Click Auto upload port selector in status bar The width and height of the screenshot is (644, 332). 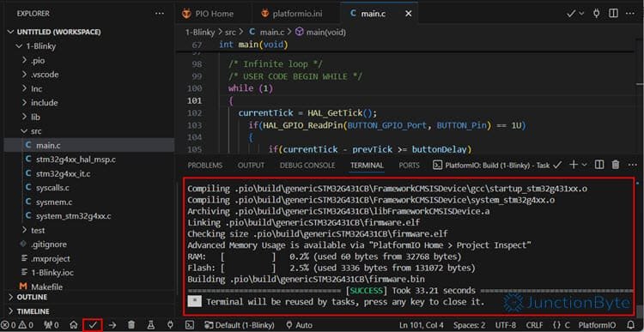click(299, 325)
